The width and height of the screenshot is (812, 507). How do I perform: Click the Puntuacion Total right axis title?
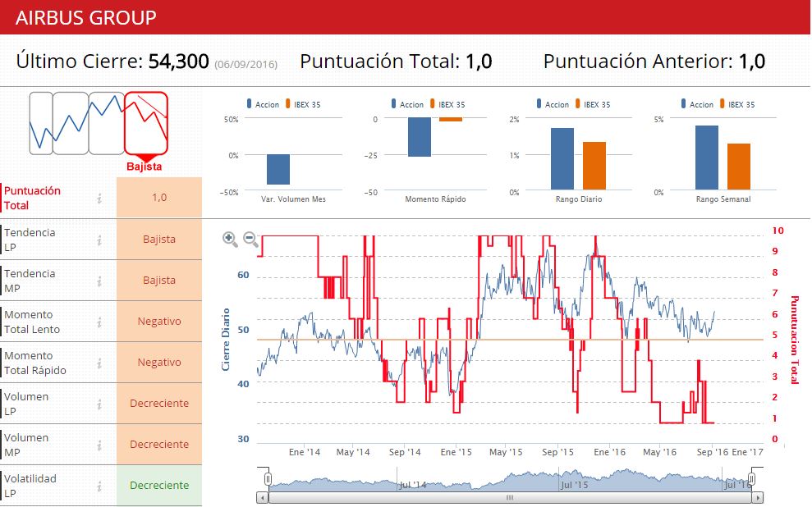[x=795, y=340]
